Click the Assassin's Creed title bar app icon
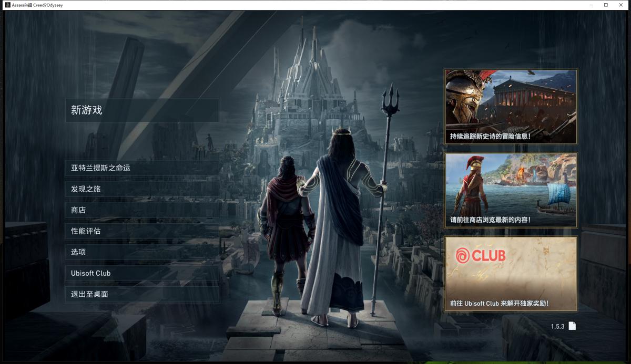 coord(7,5)
